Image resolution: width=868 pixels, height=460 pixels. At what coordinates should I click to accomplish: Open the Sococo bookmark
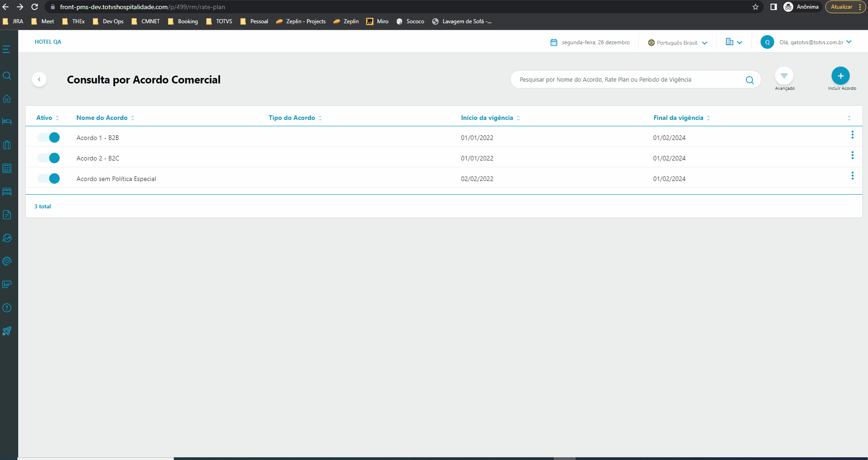coord(410,21)
